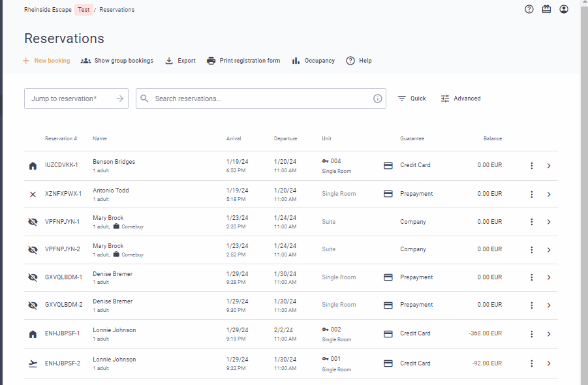This screenshot has height=385, width=588.
Task: Click key icon for unit 004
Action: click(x=325, y=161)
